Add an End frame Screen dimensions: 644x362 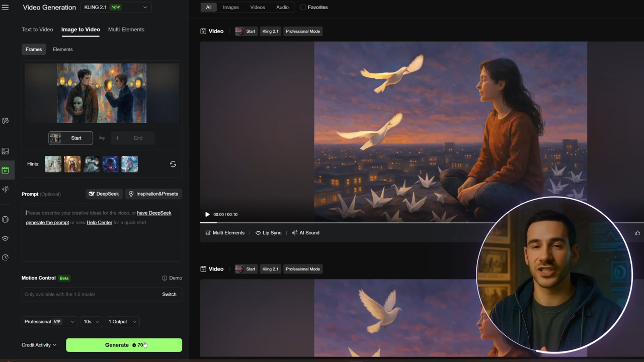(x=132, y=138)
